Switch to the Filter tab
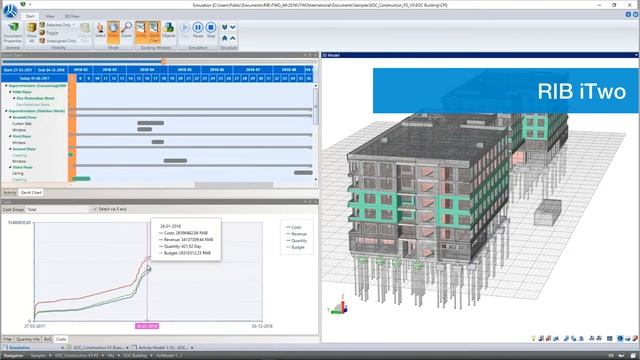640x360 pixels. [8, 339]
